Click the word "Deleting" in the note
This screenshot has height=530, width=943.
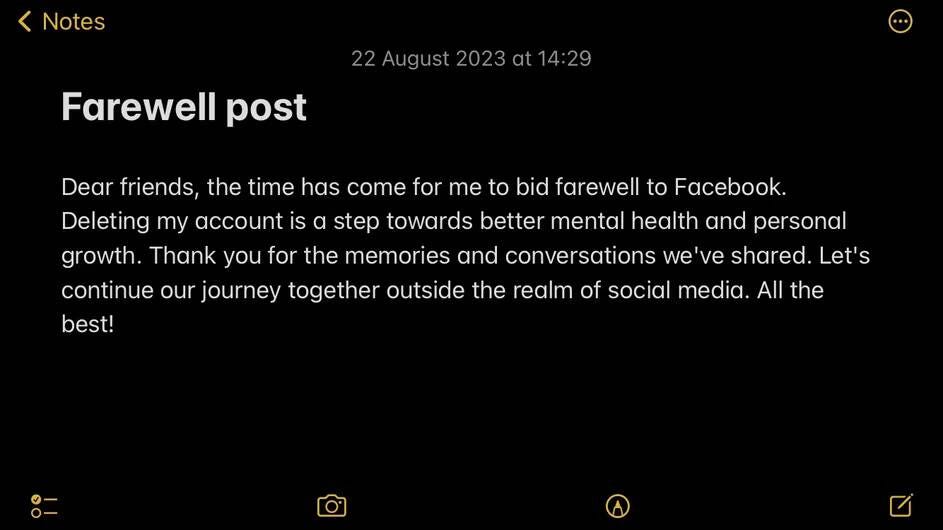(106, 221)
